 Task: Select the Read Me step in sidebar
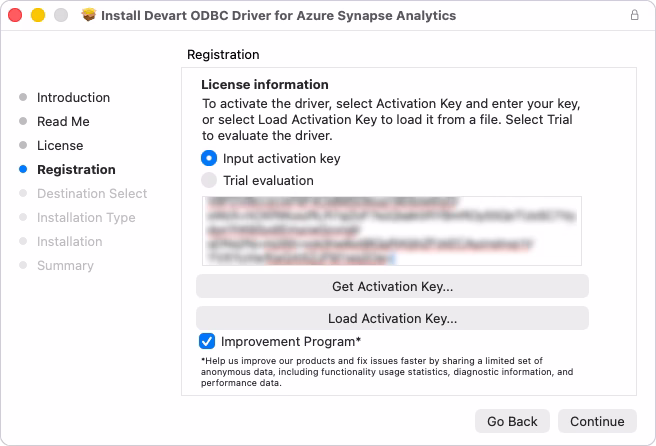click(63, 121)
